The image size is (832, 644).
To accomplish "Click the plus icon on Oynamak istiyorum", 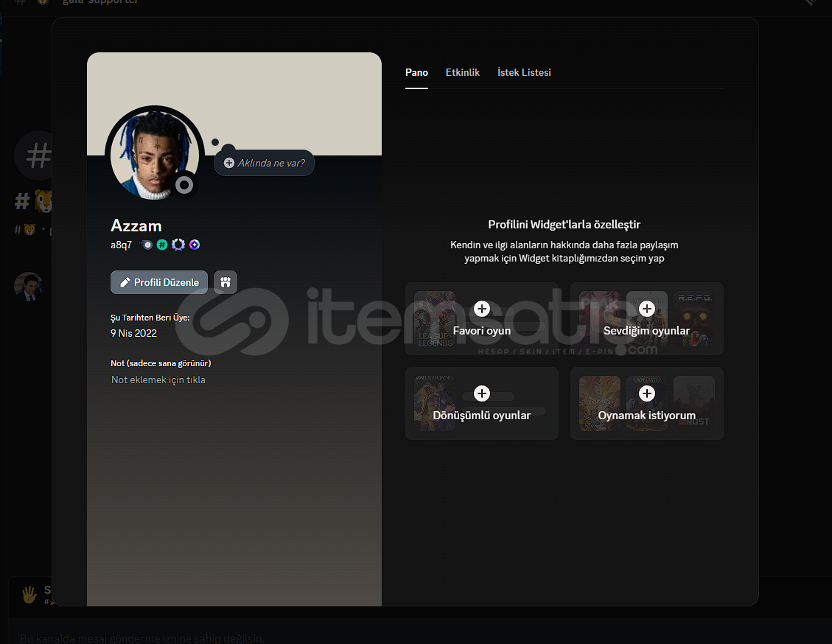I will (646, 393).
